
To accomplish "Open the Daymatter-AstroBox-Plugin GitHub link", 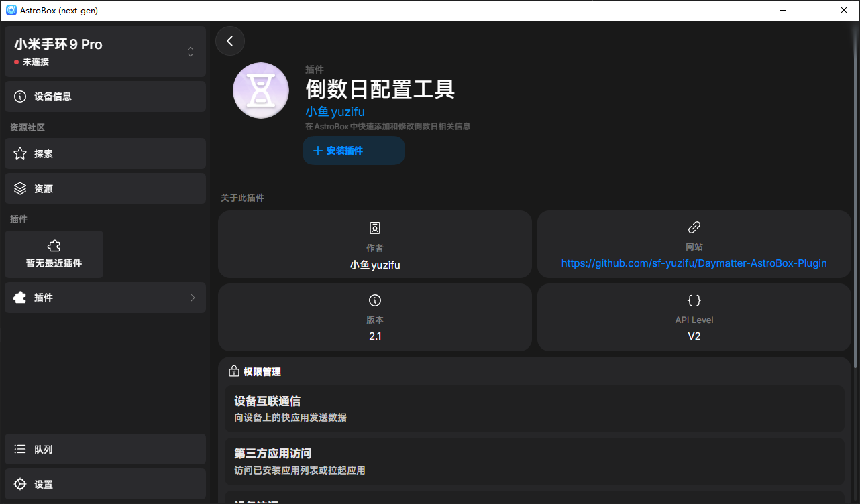I will (694, 263).
